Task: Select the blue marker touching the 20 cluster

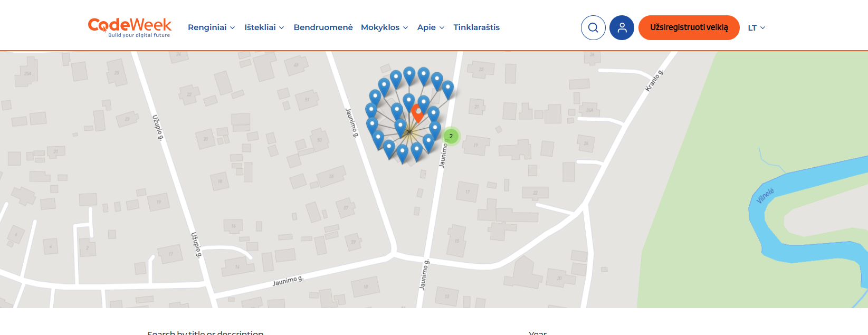Action: (400, 127)
